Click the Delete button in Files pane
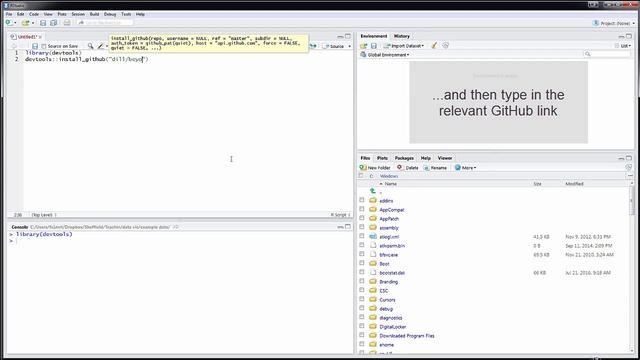 pos(408,167)
